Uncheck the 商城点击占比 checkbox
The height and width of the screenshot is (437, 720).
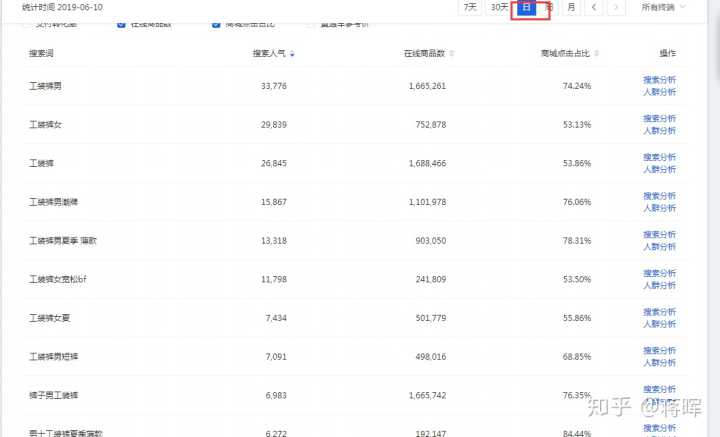(216, 24)
